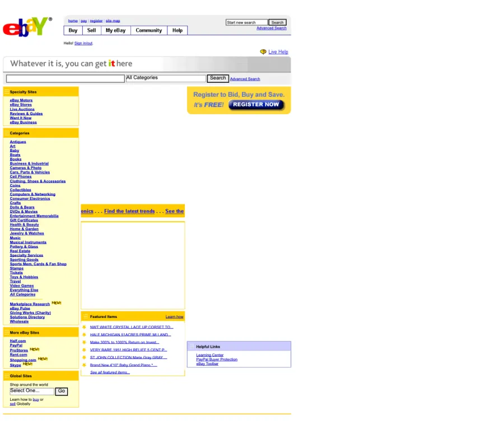Open PayPal site link

[x=16, y=345]
